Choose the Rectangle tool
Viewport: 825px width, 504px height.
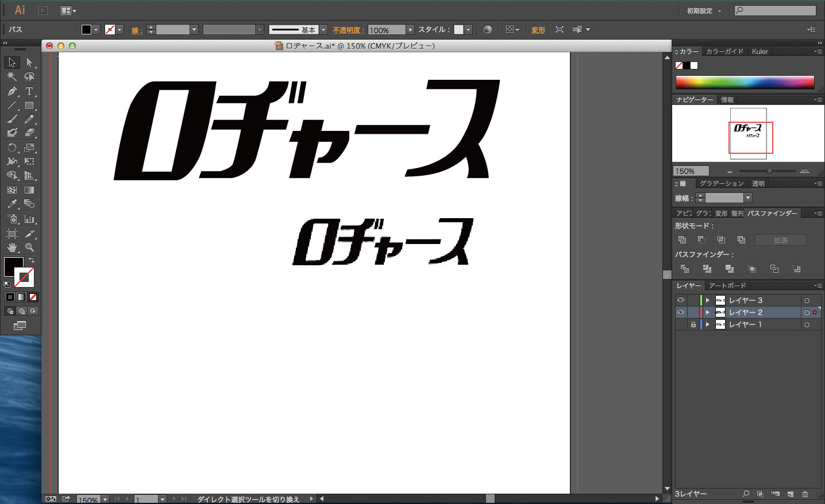(x=29, y=106)
